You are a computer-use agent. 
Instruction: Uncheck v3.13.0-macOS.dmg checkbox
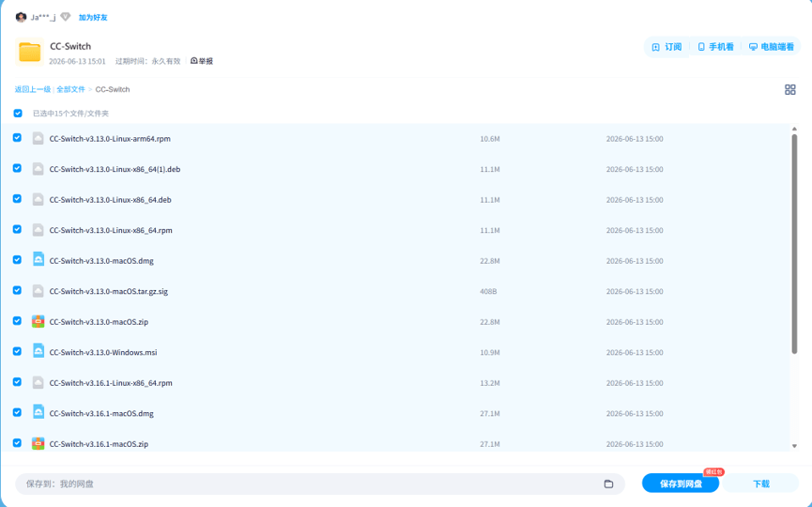pyautogui.click(x=17, y=260)
